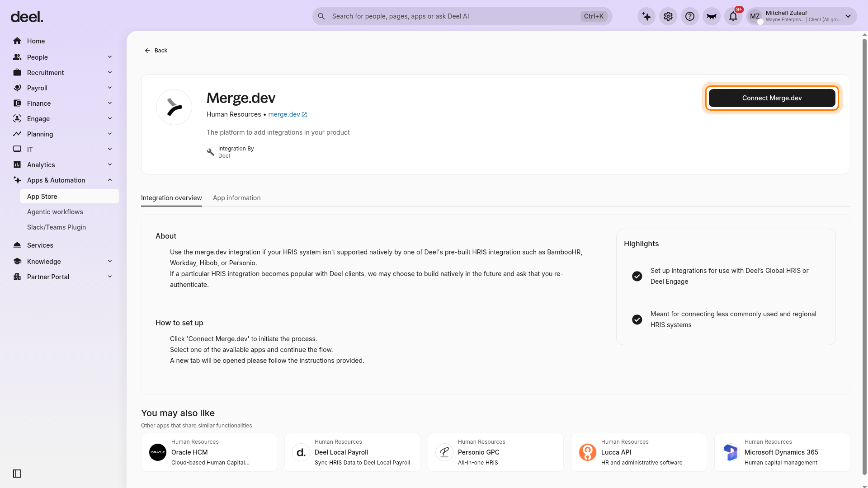This screenshot has width=868, height=488.
Task: Click the MZ profile avatar
Action: (x=755, y=16)
